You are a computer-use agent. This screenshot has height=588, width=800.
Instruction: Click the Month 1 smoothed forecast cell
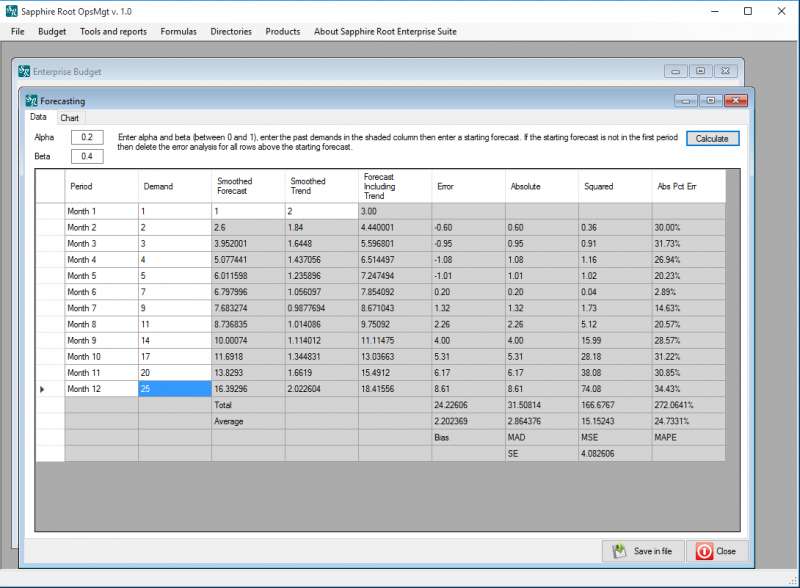[248, 211]
